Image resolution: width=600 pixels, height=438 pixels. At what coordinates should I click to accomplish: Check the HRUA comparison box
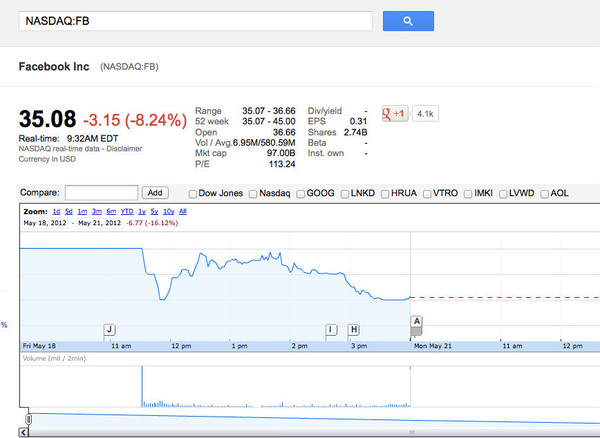[x=385, y=194]
